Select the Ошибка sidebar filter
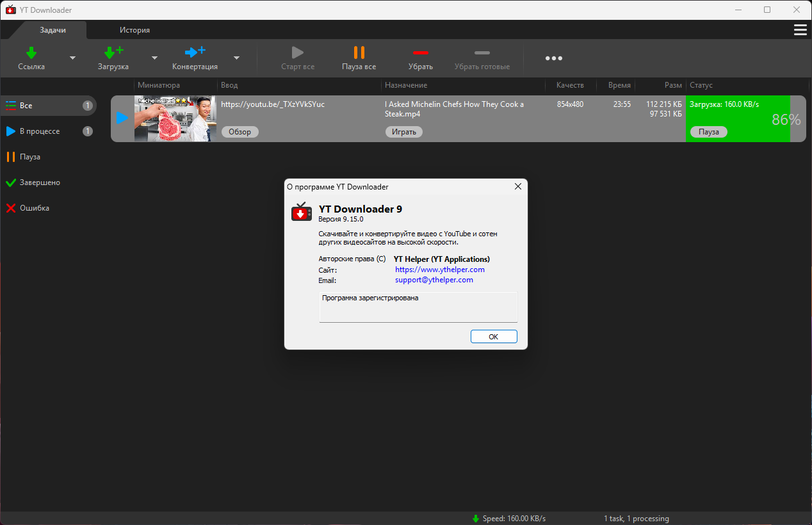 [x=49, y=208]
